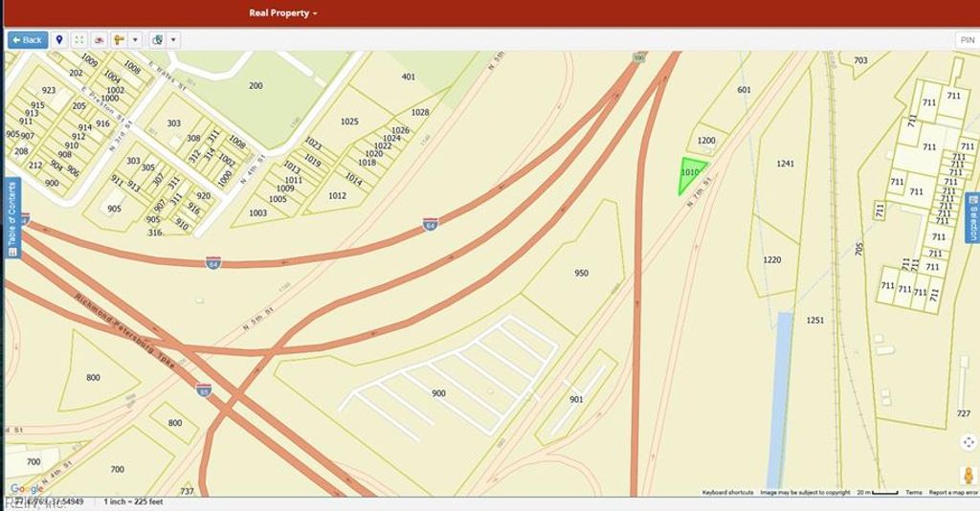
Task: Click the red eraser clear icon
Action: (x=99, y=40)
